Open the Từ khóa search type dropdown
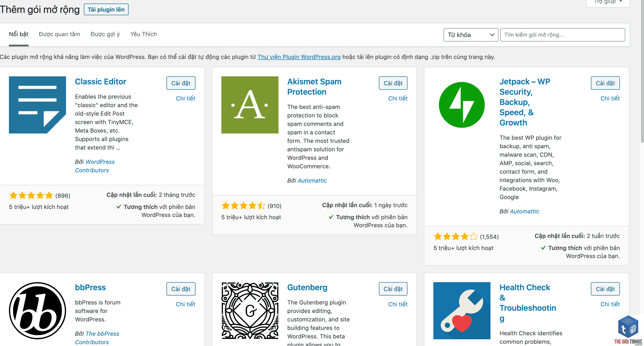Viewport: 644px width, 346px height. [x=471, y=35]
